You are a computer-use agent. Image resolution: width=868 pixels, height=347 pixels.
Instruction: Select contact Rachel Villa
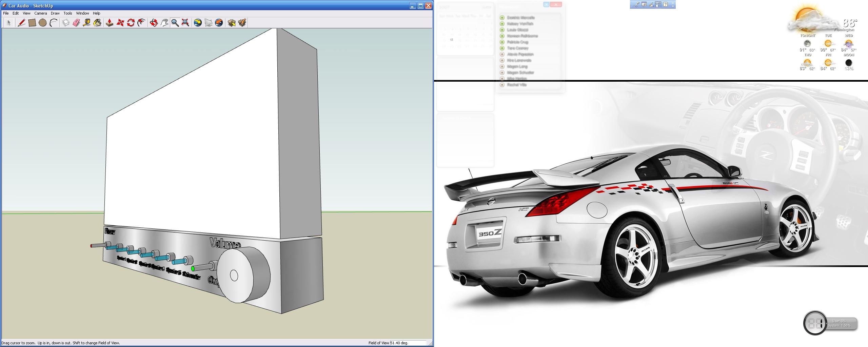pos(517,85)
